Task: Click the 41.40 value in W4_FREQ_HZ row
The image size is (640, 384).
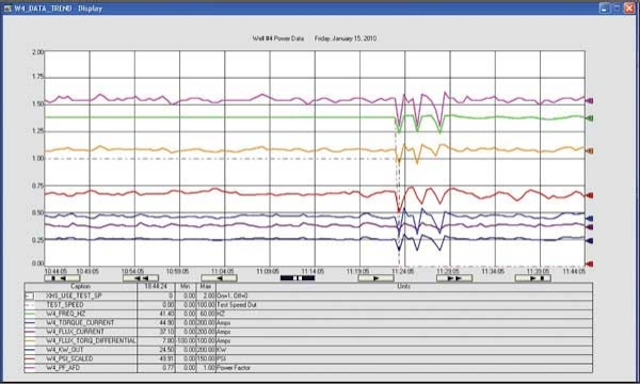Action: pyautogui.click(x=167, y=314)
